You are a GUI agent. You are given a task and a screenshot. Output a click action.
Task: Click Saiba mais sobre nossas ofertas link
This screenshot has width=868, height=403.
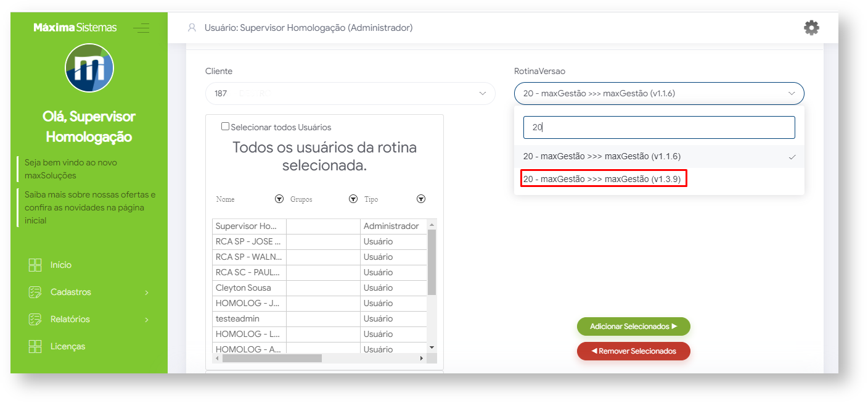(90, 207)
